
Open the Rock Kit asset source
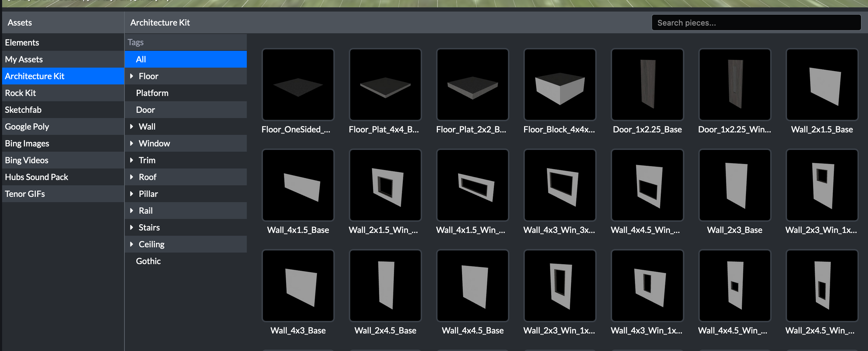point(20,93)
